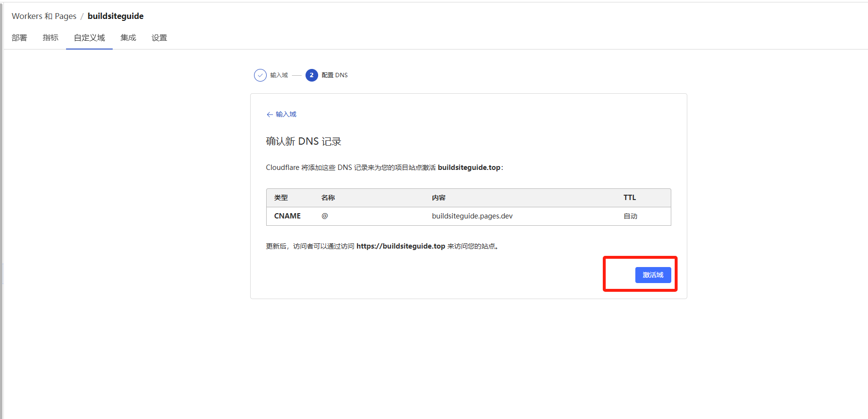868x419 pixels.
Task: Click the 配置 DNS step label
Action: (x=335, y=75)
